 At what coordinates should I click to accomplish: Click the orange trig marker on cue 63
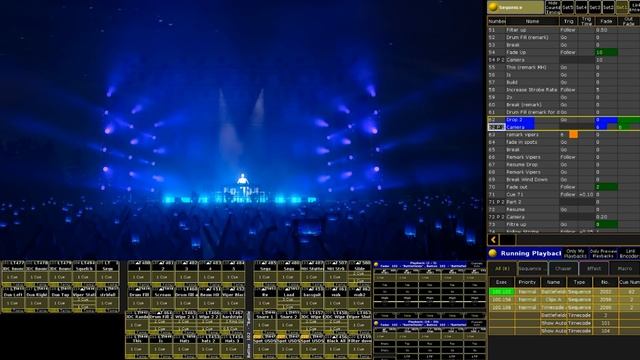pyautogui.click(x=573, y=134)
